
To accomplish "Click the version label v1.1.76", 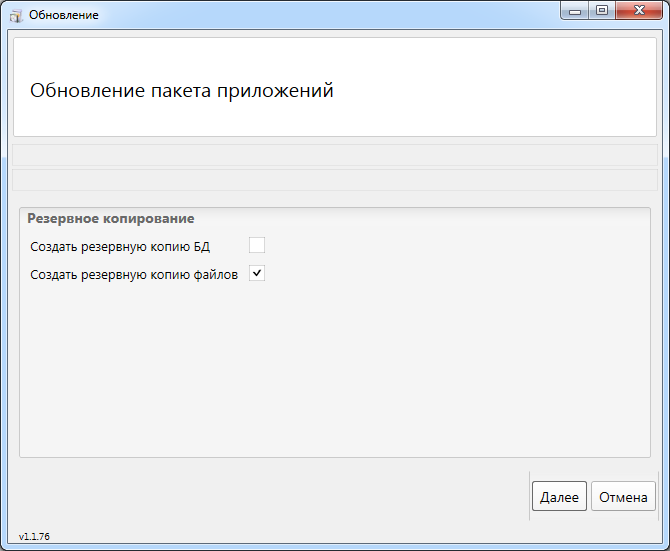I will pyautogui.click(x=34, y=536).
